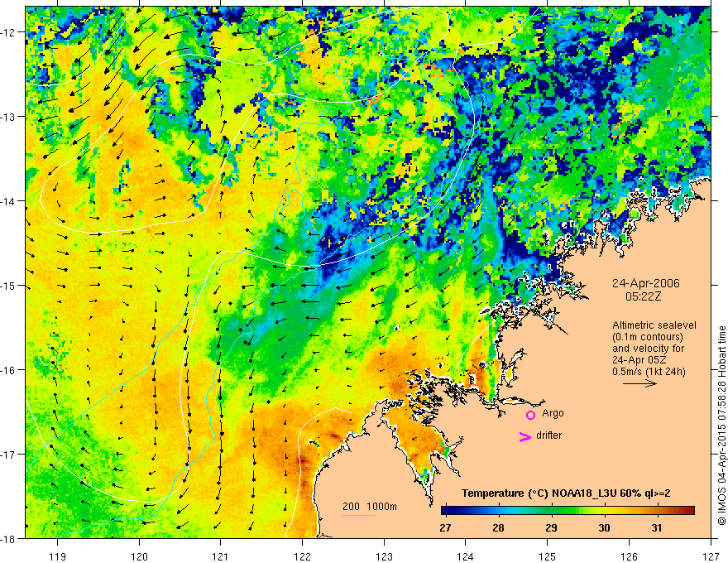This screenshot has width=728, height=563.
Task: Click the '24-Apr 05Z' legend line
Action: point(639,360)
